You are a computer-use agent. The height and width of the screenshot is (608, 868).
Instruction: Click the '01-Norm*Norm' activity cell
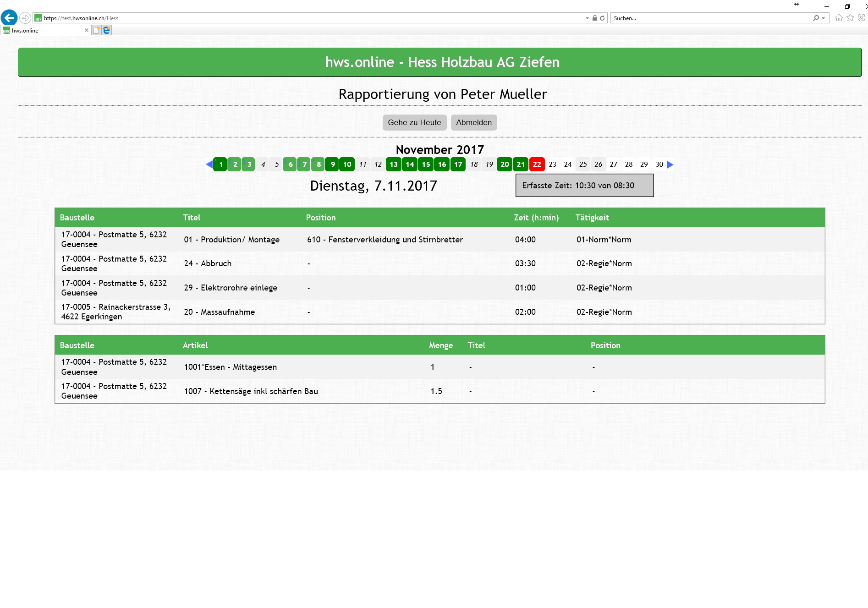(x=604, y=240)
